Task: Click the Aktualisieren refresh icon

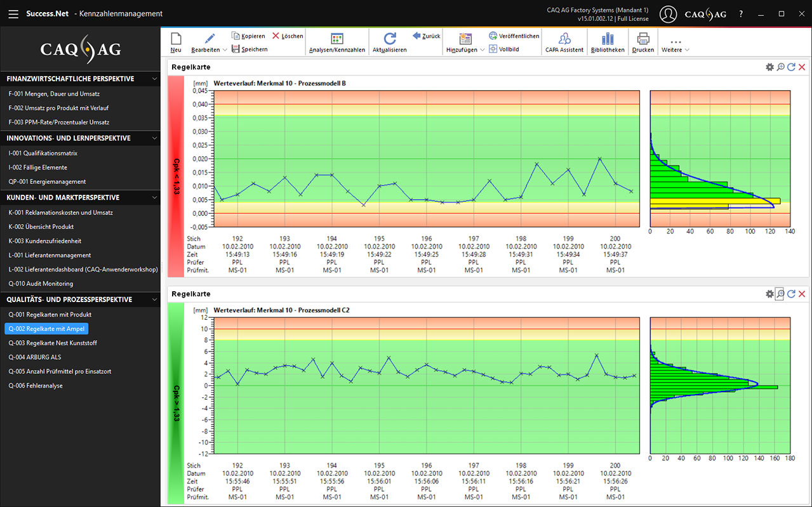Action: point(389,39)
